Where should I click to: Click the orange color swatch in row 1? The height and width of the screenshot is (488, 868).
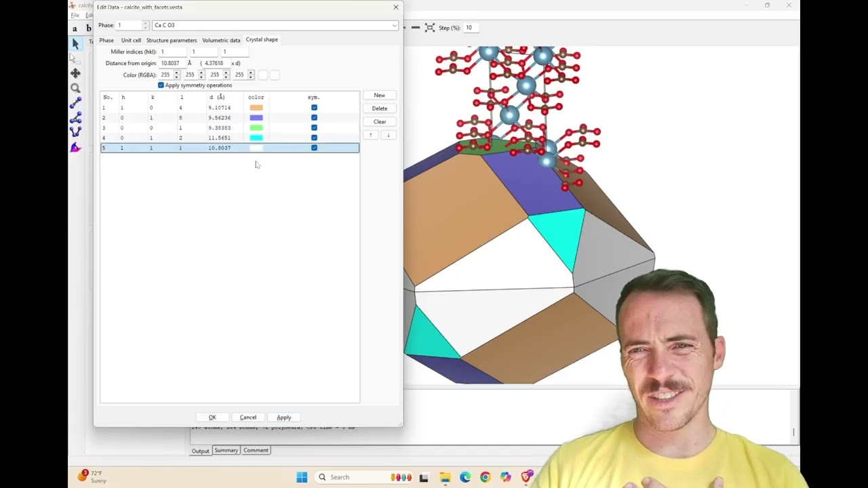click(256, 108)
